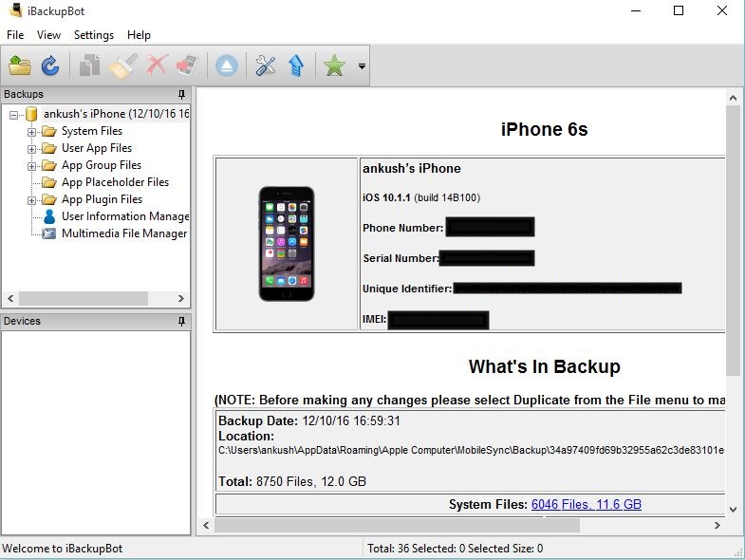Viewport: 745px width, 560px height.
Task: Open the 6046 Files, 11.6 GB link
Action: 587,504
